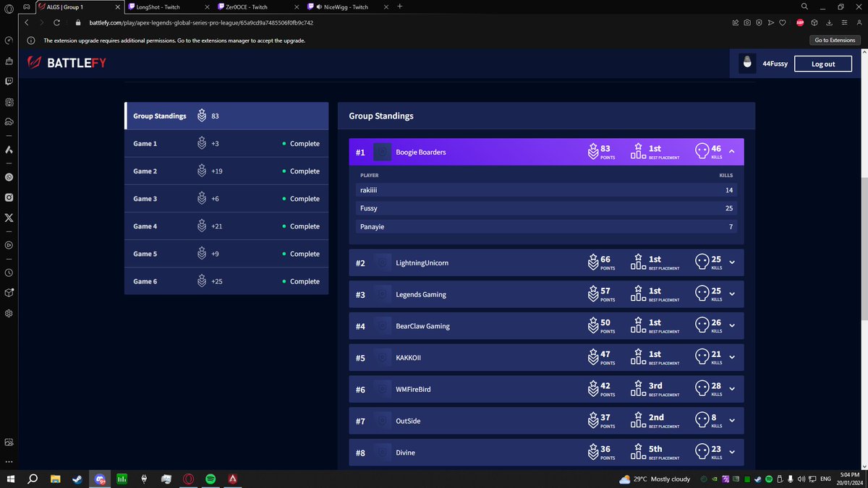Screen dimensions: 868x488
Task: Open the ad blocker shield icon
Action: pyautogui.click(x=759, y=22)
